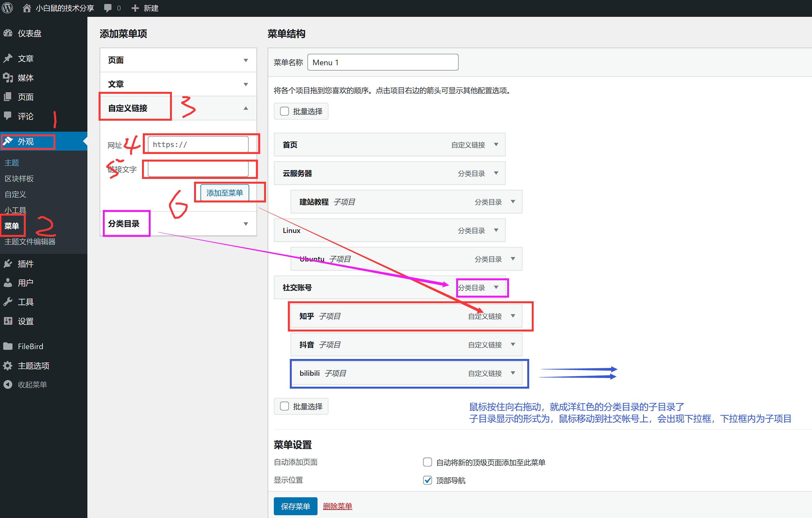Click the 用户 user icon
The width and height of the screenshot is (812, 518).
pos(8,283)
